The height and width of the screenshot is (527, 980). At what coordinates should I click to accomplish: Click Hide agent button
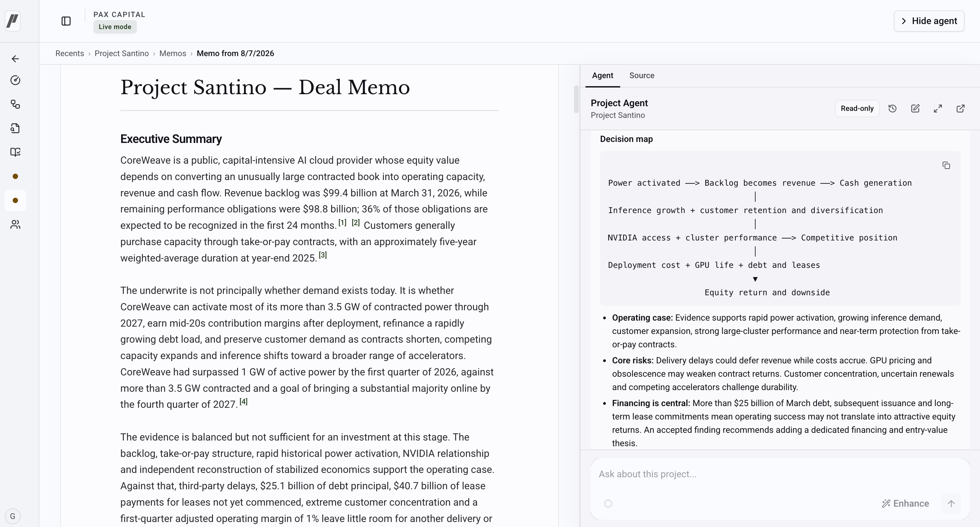click(929, 21)
